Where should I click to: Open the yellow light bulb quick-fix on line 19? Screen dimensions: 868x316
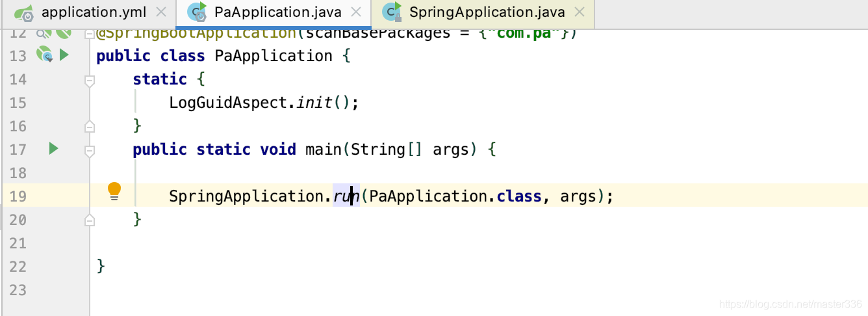[114, 191]
